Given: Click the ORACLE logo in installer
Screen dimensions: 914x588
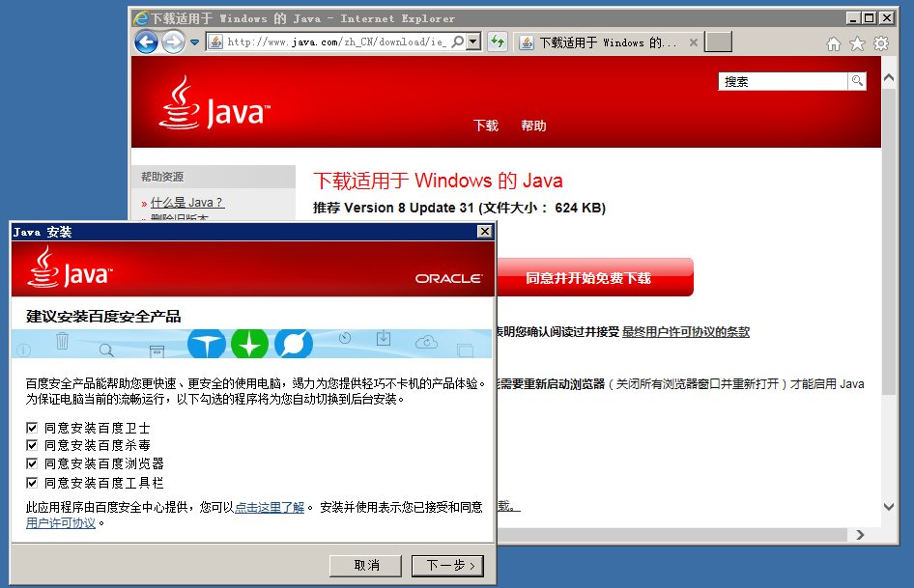Looking at the screenshot, I should (x=449, y=279).
